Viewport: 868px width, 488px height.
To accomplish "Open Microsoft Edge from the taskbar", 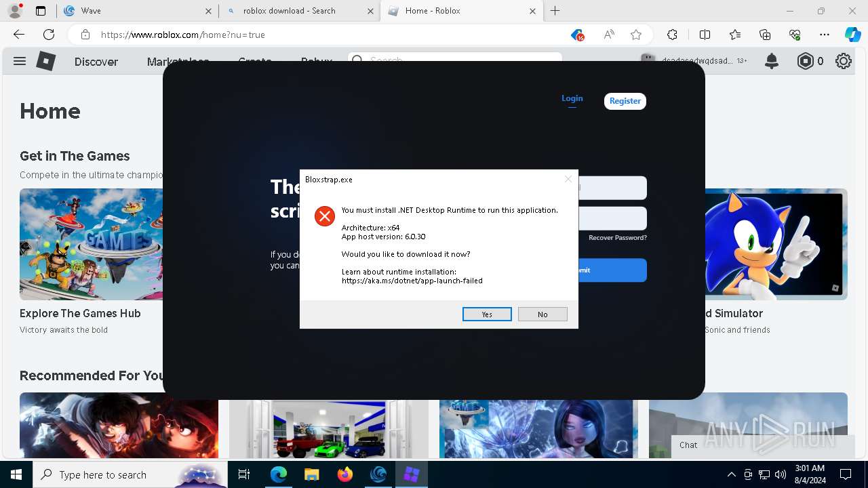I will pyautogui.click(x=279, y=474).
